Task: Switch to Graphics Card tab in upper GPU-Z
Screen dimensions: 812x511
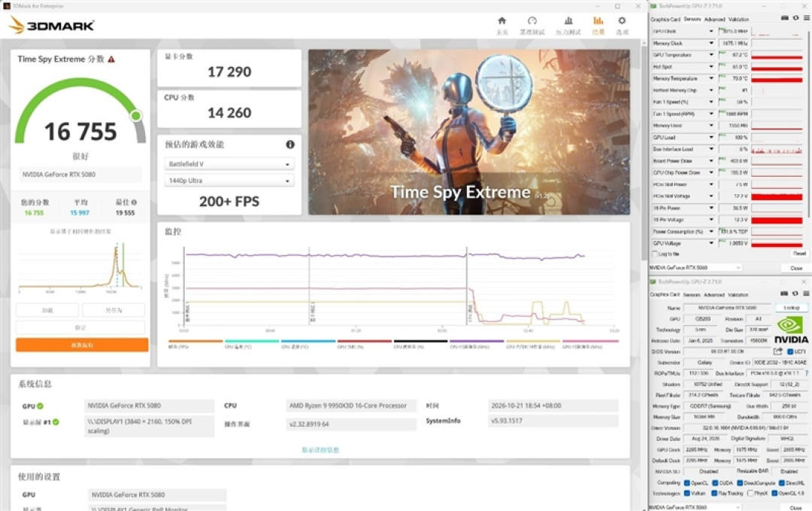Action: pos(665,19)
